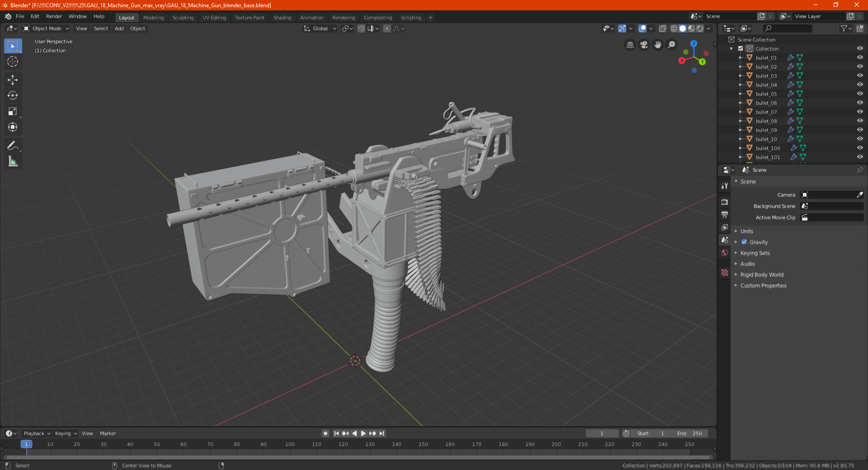Switch to wireframe viewport shading
Screen dimensions: 868x470
coord(674,28)
